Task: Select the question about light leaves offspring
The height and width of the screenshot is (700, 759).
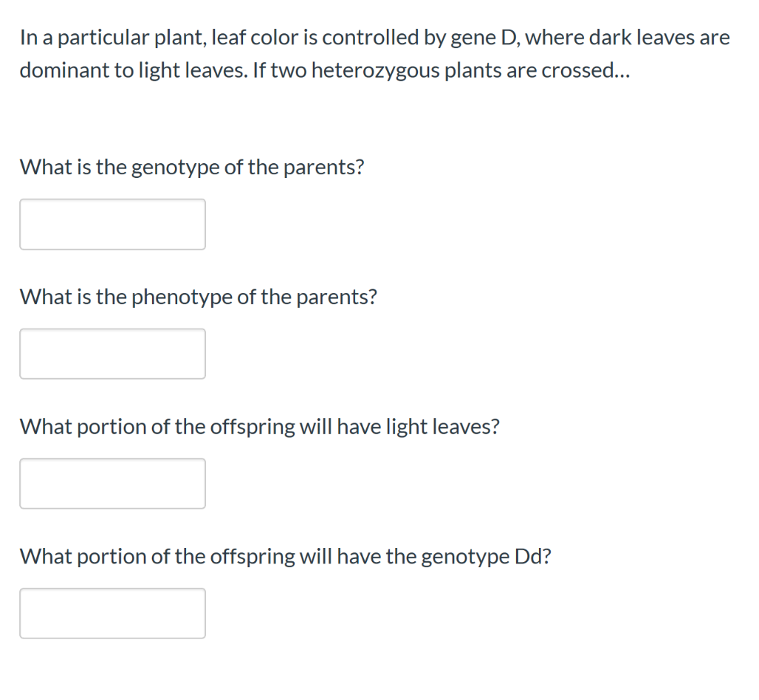Action: point(259,426)
